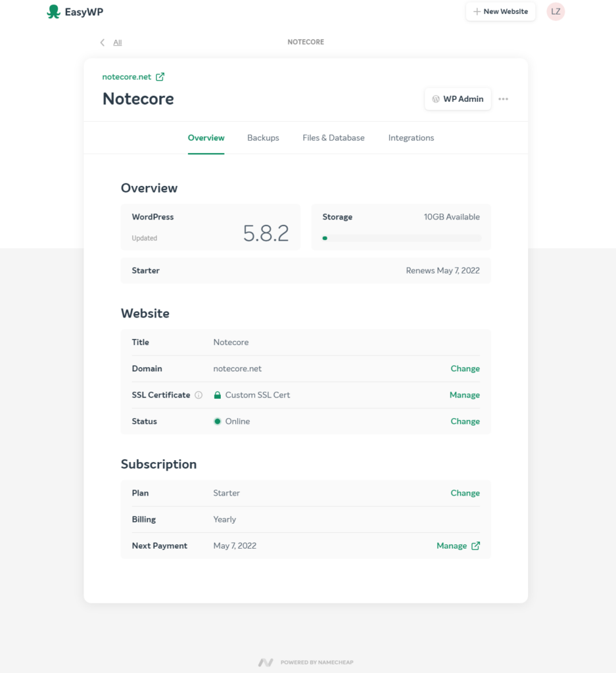The width and height of the screenshot is (616, 673).
Task: Click 'Custom SSL Cert' text
Action: click(x=258, y=395)
